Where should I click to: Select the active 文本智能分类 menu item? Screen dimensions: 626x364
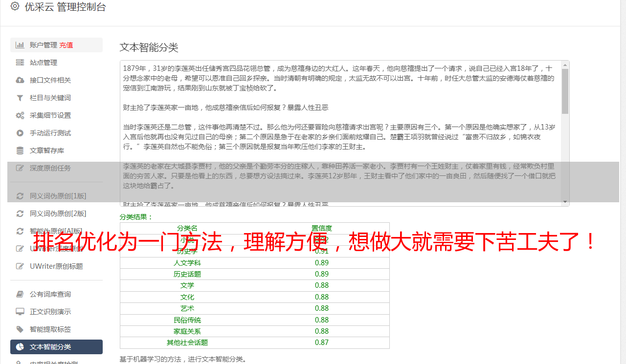point(56,347)
